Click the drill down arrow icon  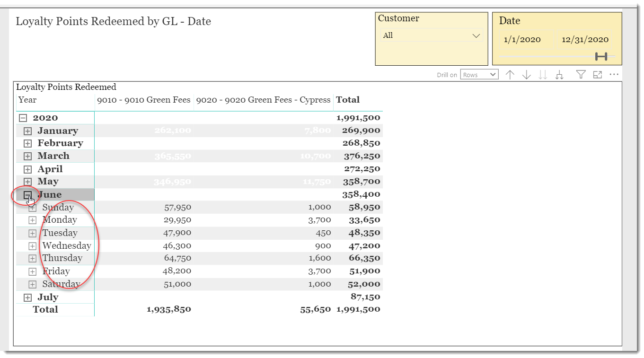pos(526,75)
